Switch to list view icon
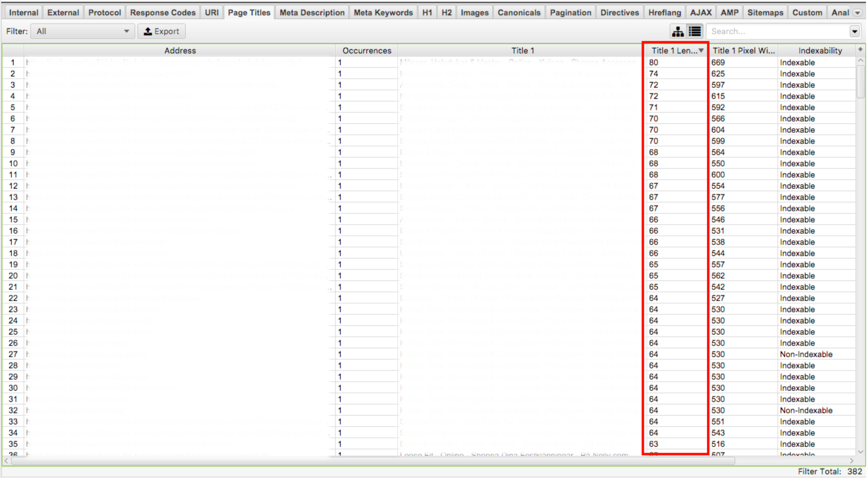The height and width of the screenshot is (478, 868). 695,32
